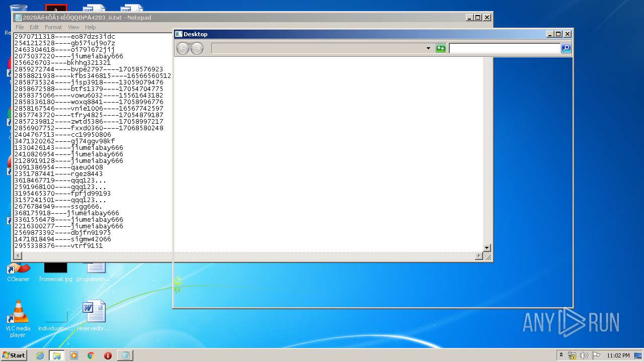This screenshot has height=362, width=644.
Task: Click into the Desktop window search box
Action: click(x=505, y=48)
